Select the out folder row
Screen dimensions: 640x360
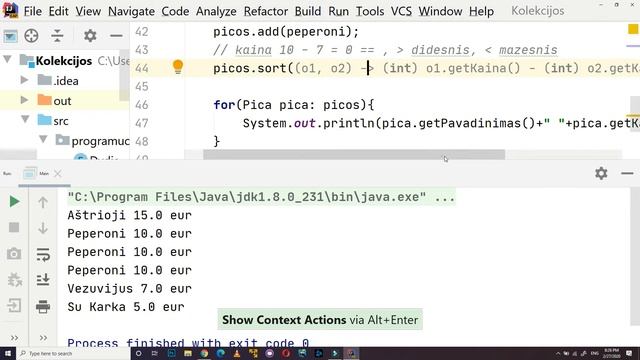[64, 100]
